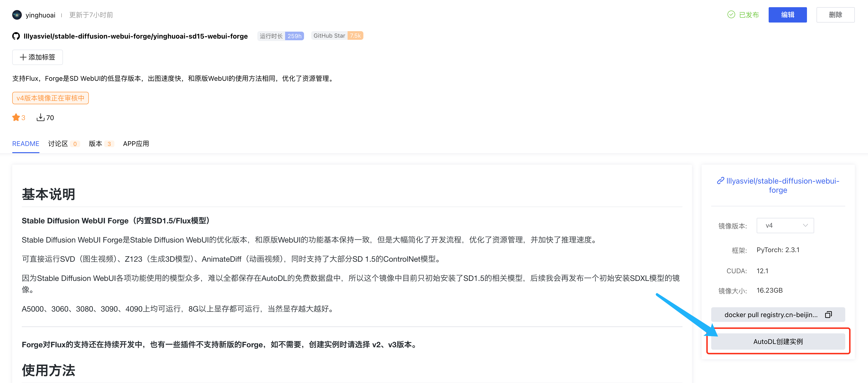Image resolution: width=868 pixels, height=383 pixels.
Task: Click the green published checkmark icon
Action: [731, 15]
